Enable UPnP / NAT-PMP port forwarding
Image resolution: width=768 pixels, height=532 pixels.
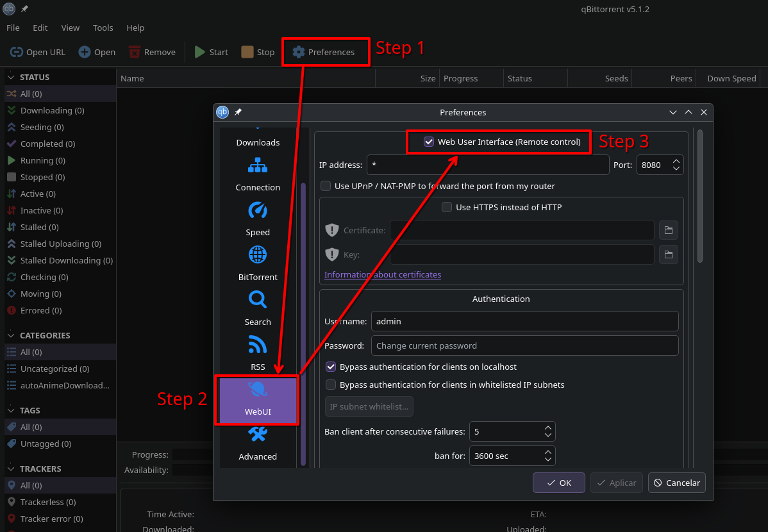[325, 186]
